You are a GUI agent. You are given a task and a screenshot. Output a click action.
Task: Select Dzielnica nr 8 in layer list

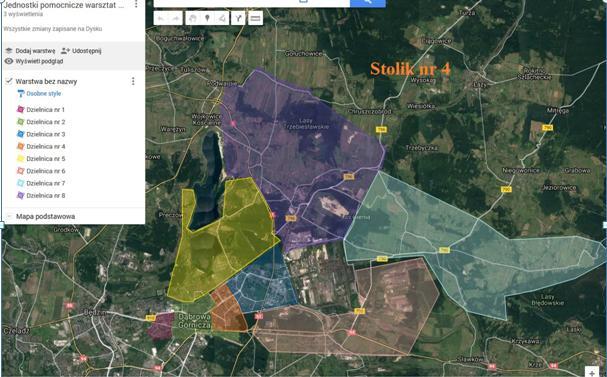click(45, 195)
